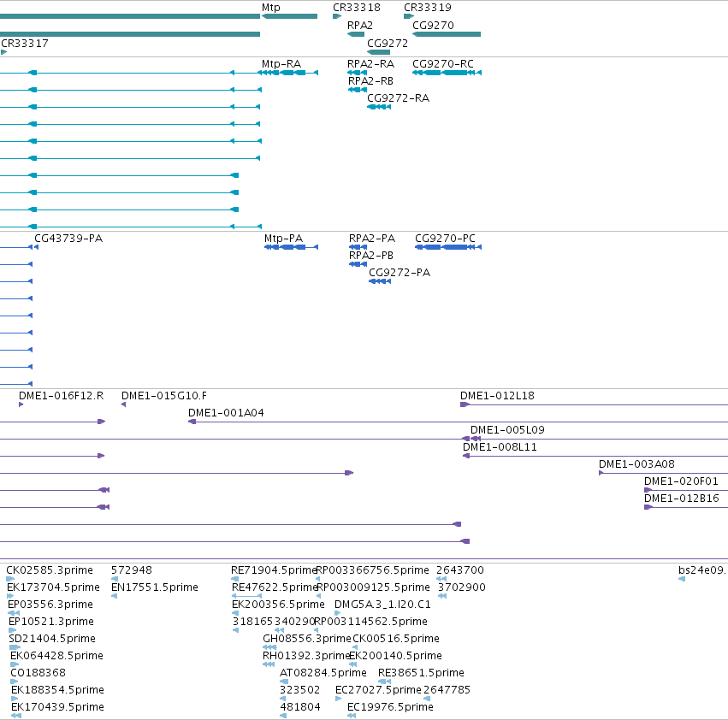Screen dimensions: 728x720
Task: Open EST EC19976.5prime
Action: pyautogui.click(x=390, y=708)
